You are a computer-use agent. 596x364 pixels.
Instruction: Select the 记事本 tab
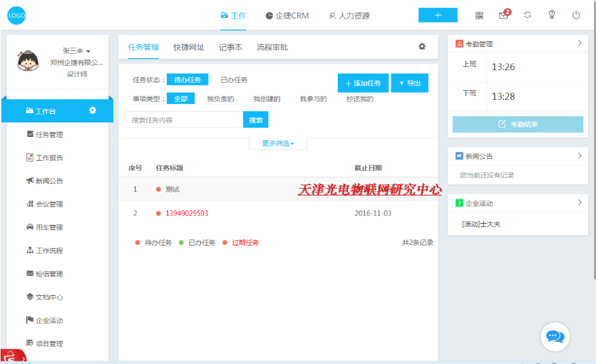230,47
